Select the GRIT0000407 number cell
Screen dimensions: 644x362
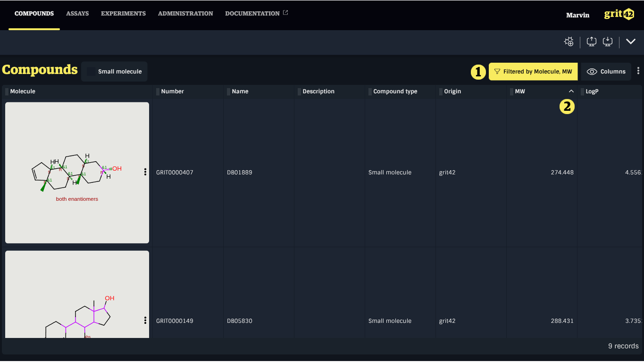(x=175, y=173)
